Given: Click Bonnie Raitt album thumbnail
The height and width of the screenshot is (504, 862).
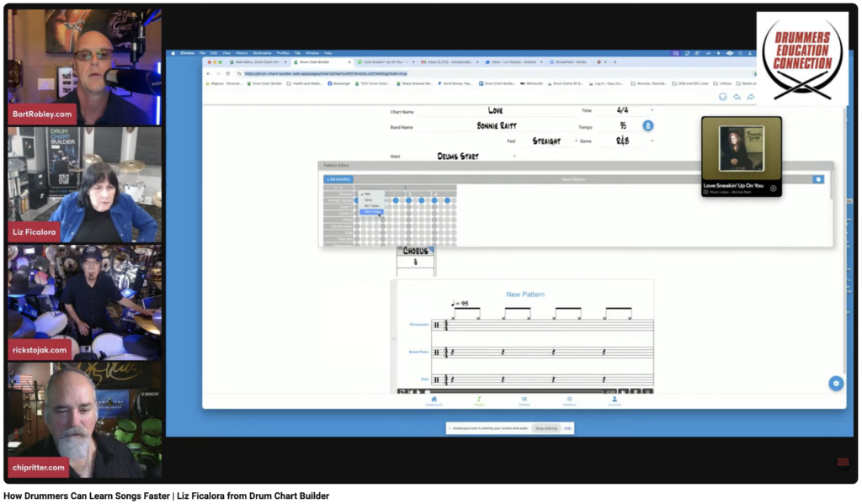Looking at the screenshot, I should 741,149.
